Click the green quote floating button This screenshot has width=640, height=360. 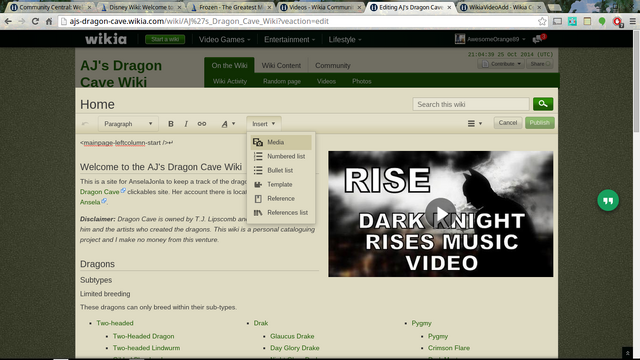608,200
